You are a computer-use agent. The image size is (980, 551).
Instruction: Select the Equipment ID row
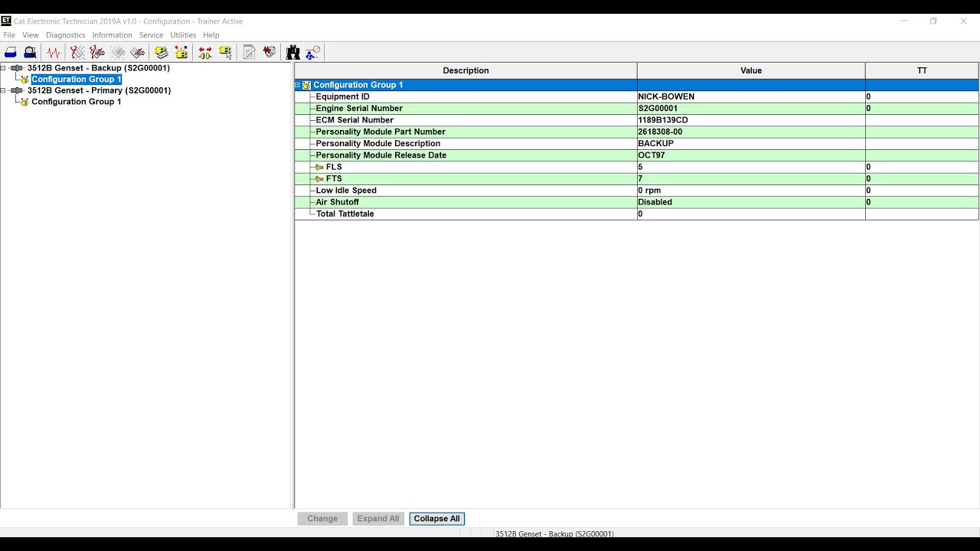(x=636, y=97)
